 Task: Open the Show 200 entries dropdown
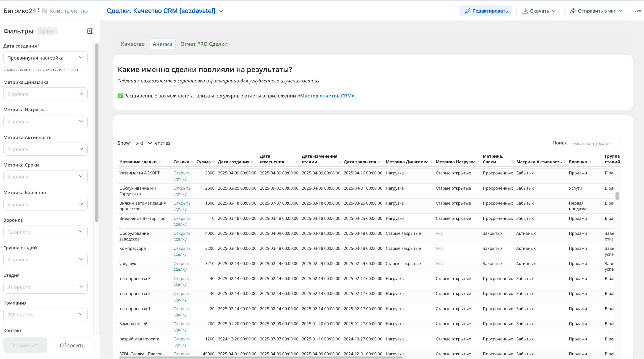coord(142,143)
